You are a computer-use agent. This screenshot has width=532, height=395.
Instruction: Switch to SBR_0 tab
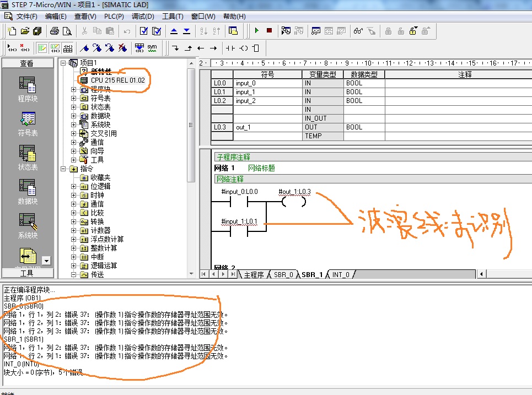283,274
